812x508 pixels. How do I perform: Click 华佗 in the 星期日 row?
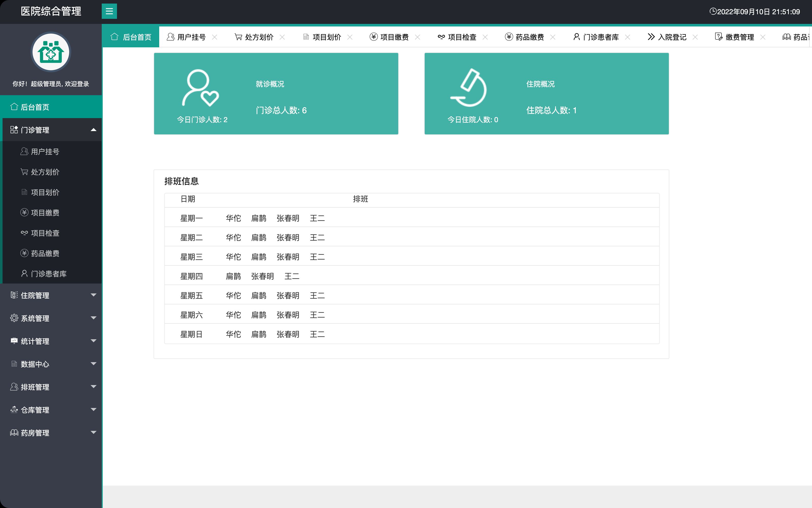[x=233, y=334]
